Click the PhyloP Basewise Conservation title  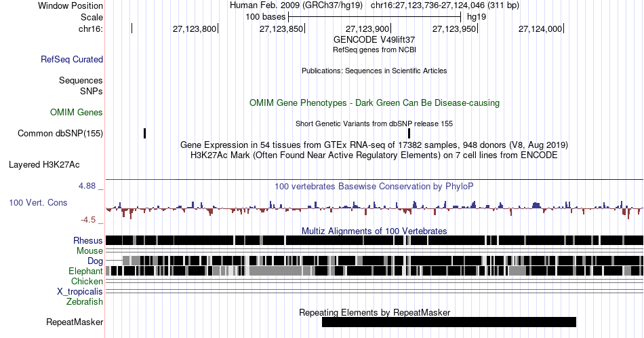pyautogui.click(x=374, y=186)
